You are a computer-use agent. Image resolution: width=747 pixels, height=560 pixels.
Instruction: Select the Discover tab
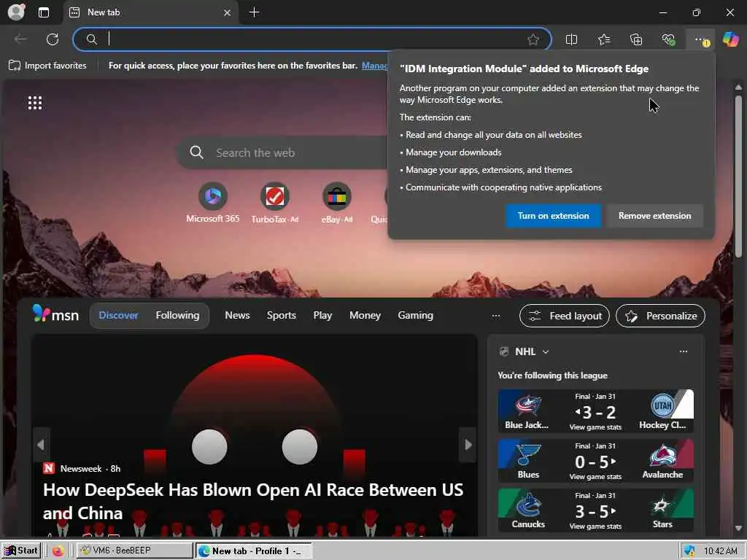[118, 315]
